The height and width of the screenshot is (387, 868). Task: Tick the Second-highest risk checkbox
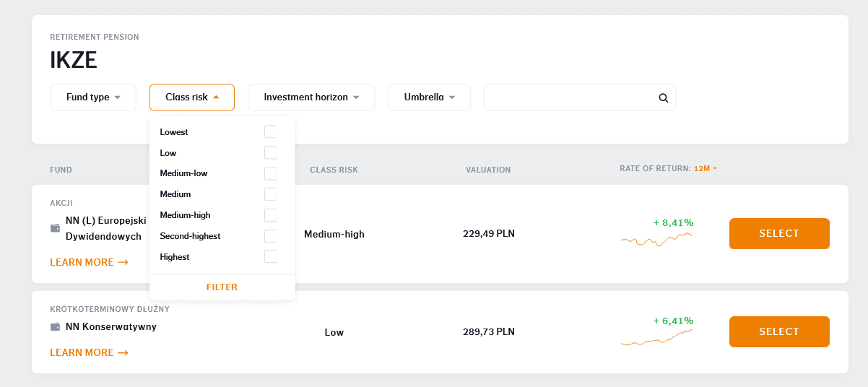(x=270, y=236)
